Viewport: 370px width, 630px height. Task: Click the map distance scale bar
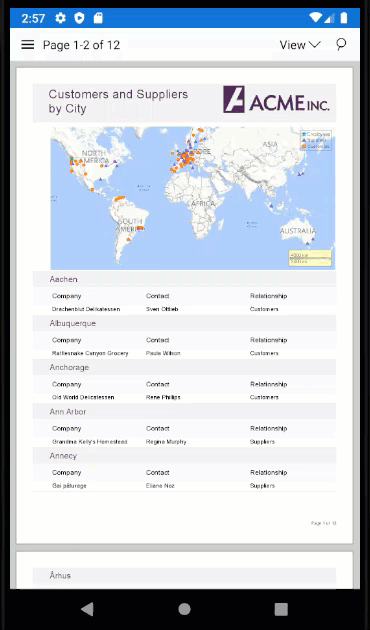tap(310, 258)
